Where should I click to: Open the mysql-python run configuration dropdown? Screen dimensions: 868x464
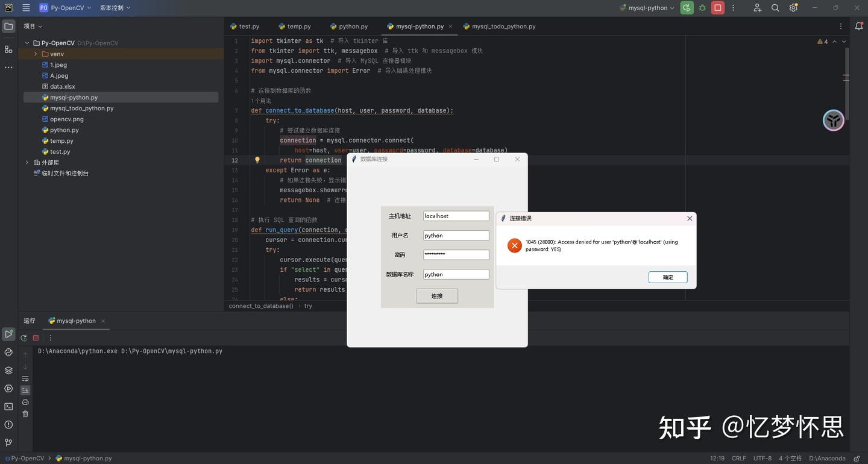click(x=647, y=8)
